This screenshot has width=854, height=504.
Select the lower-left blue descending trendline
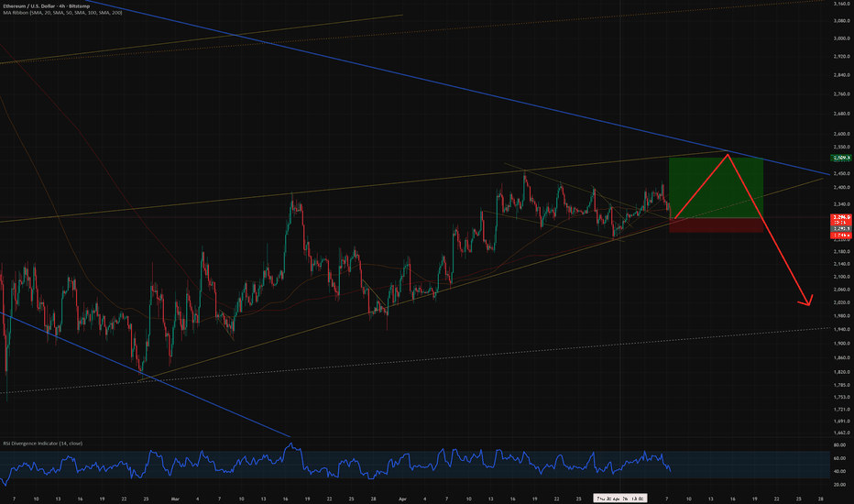click(145, 374)
